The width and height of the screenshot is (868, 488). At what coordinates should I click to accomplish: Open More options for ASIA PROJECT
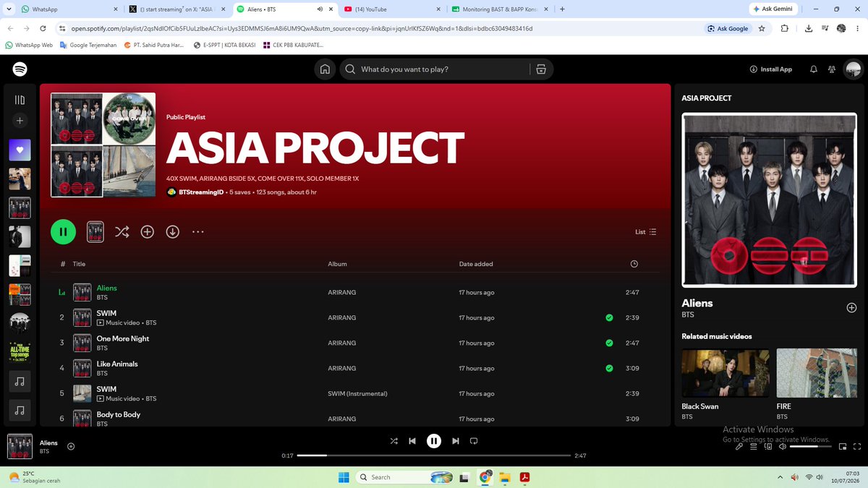click(197, 231)
